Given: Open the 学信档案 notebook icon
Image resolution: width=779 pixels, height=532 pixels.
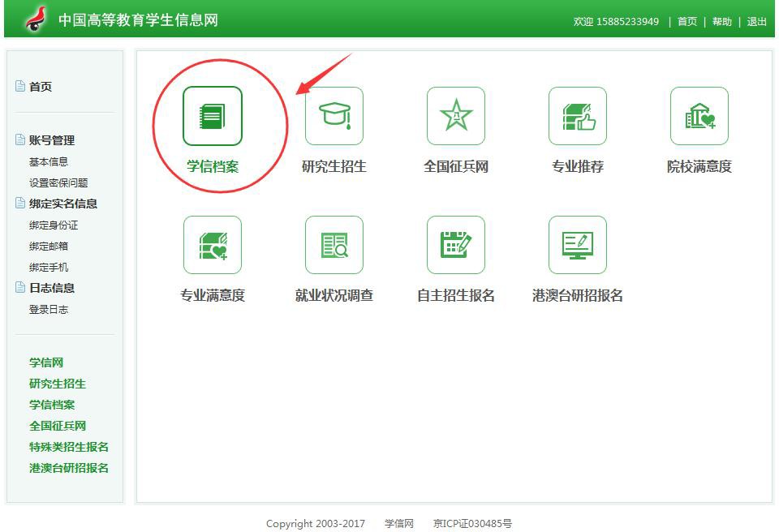Looking at the screenshot, I should point(212,116).
